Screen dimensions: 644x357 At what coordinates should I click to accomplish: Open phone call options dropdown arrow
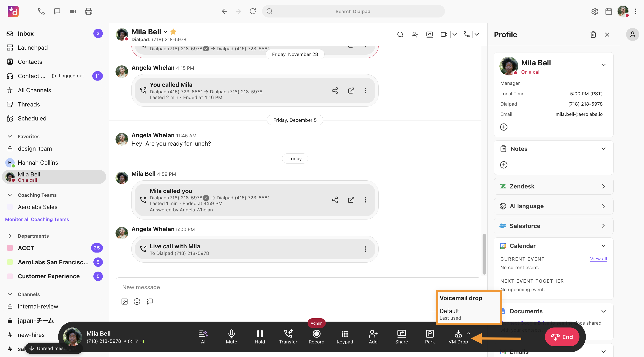coord(477,35)
